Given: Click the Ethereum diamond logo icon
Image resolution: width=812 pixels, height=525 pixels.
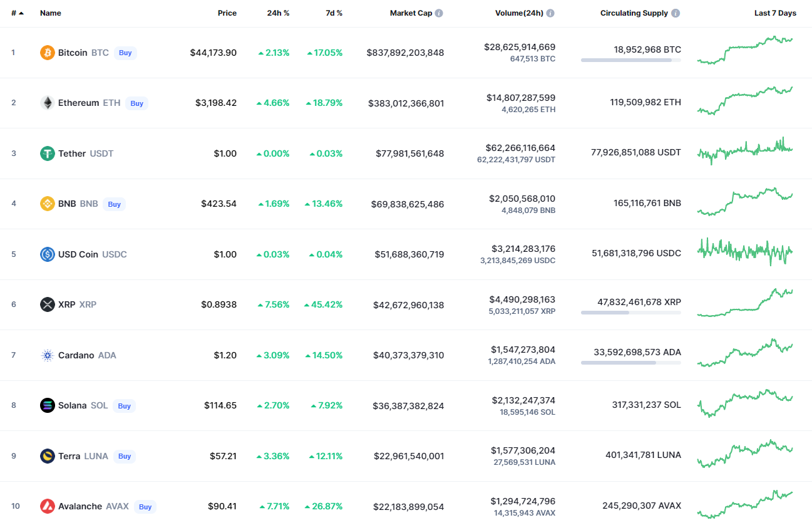Looking at the screenshot, I should click(x=48, y=103).
